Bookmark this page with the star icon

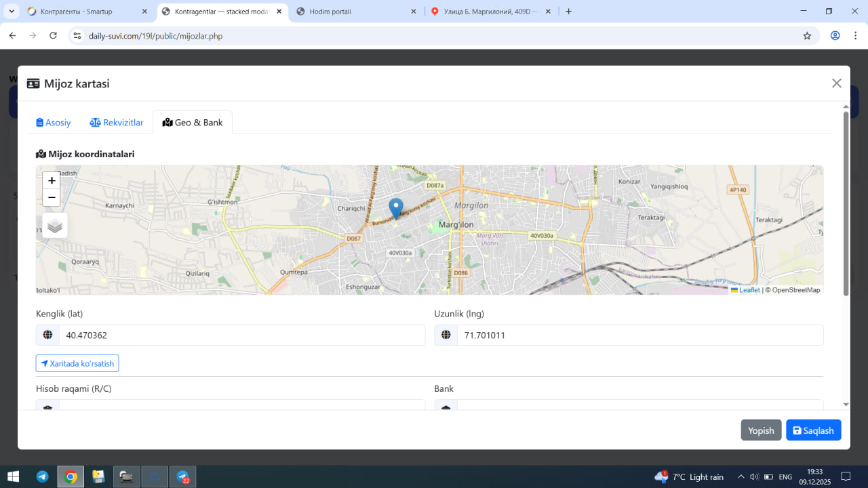[x=807, y=36]
